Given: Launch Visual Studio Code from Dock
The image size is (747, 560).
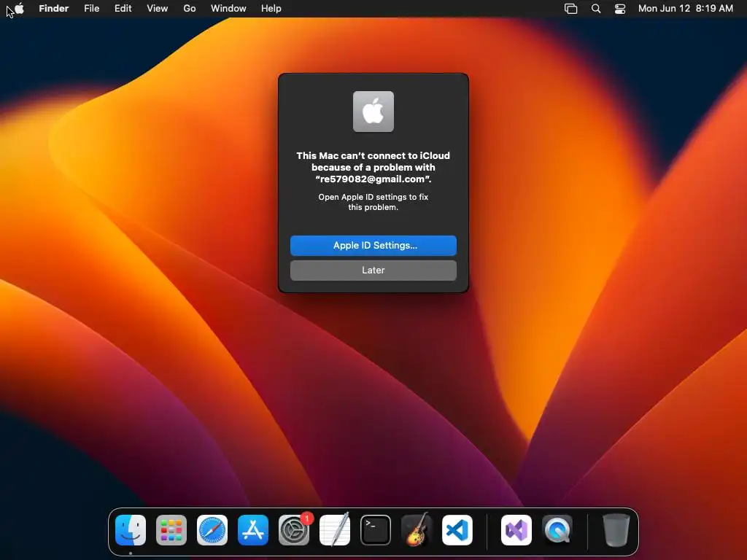Looking at the screenshot, I should (x=457, y=530).
